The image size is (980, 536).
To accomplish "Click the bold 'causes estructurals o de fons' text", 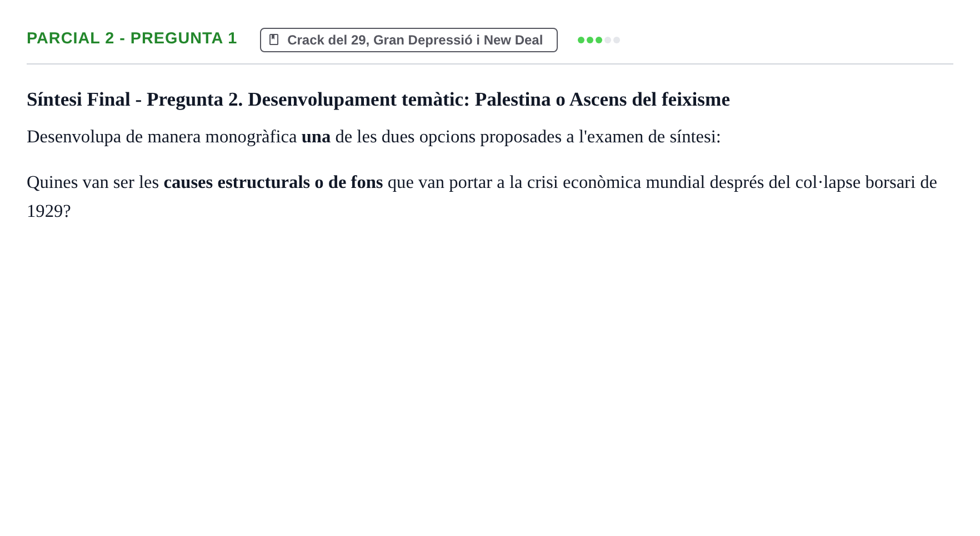I will [x=273, y=182].
